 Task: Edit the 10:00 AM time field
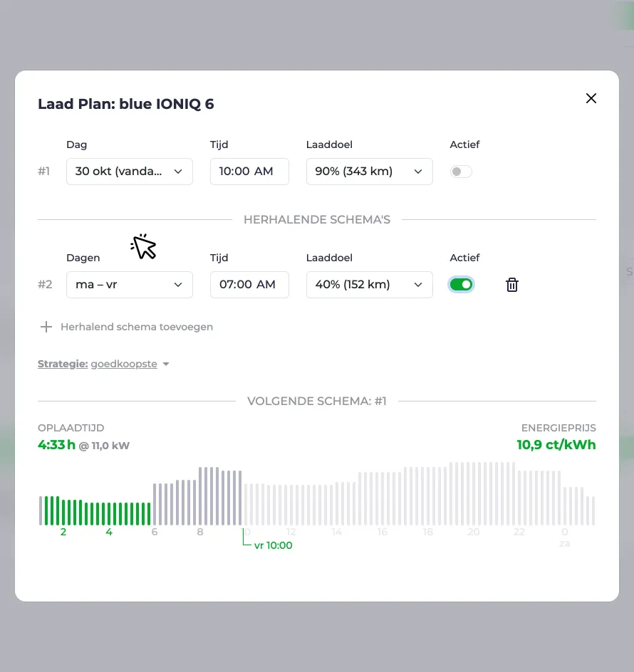(x=249, y=172)
